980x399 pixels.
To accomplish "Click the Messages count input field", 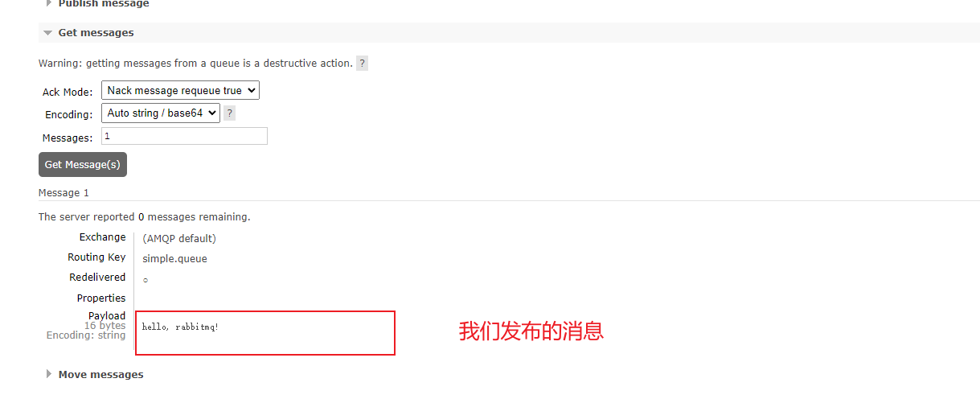I will [x=184, y=137].
